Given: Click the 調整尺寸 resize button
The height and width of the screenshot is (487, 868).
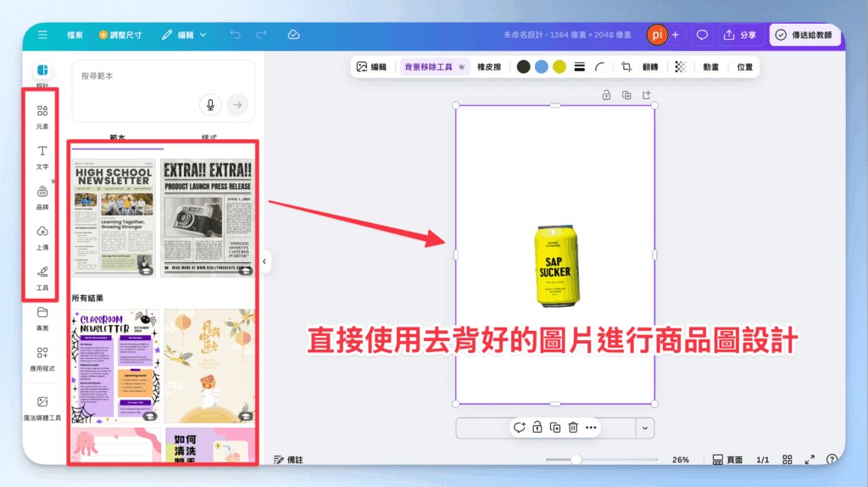Looking at the screenshot, I should (120, 35).
